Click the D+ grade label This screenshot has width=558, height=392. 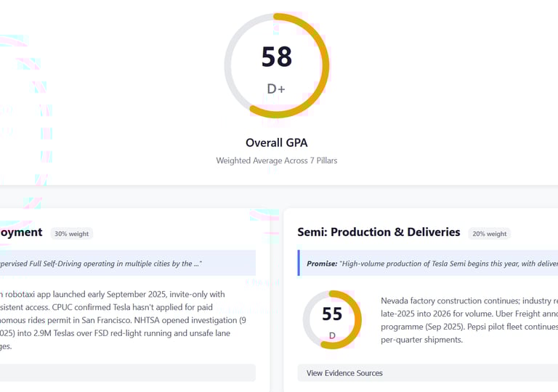point(276,89)
